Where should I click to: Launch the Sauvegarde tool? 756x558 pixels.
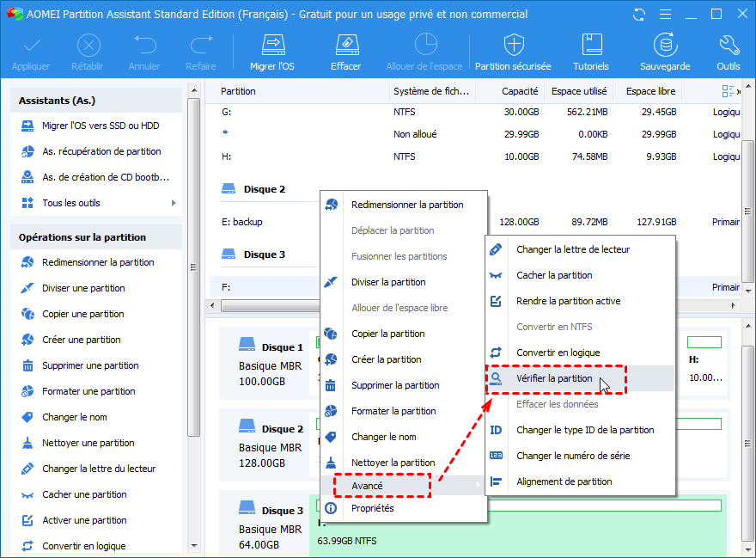point(665,52)
